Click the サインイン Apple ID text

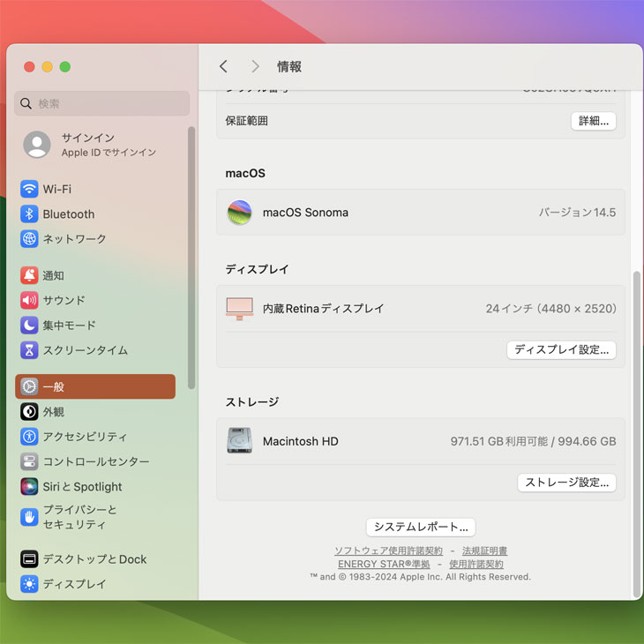(x=109, y=145)
